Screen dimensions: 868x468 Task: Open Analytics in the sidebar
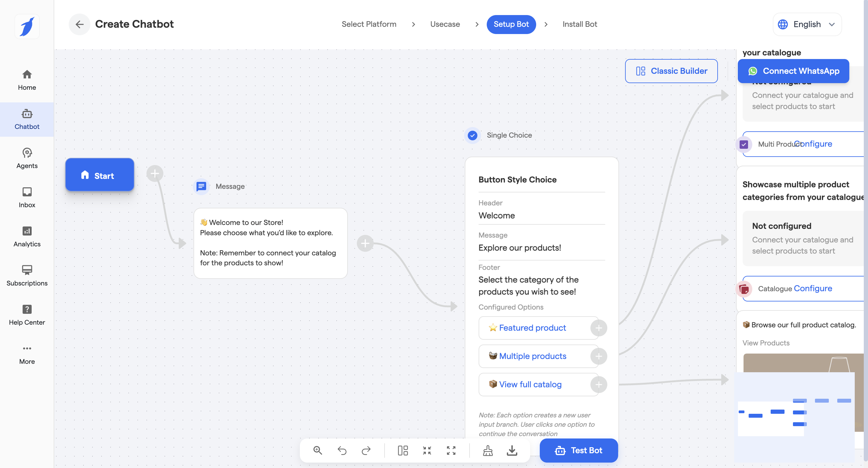point(27,236)
